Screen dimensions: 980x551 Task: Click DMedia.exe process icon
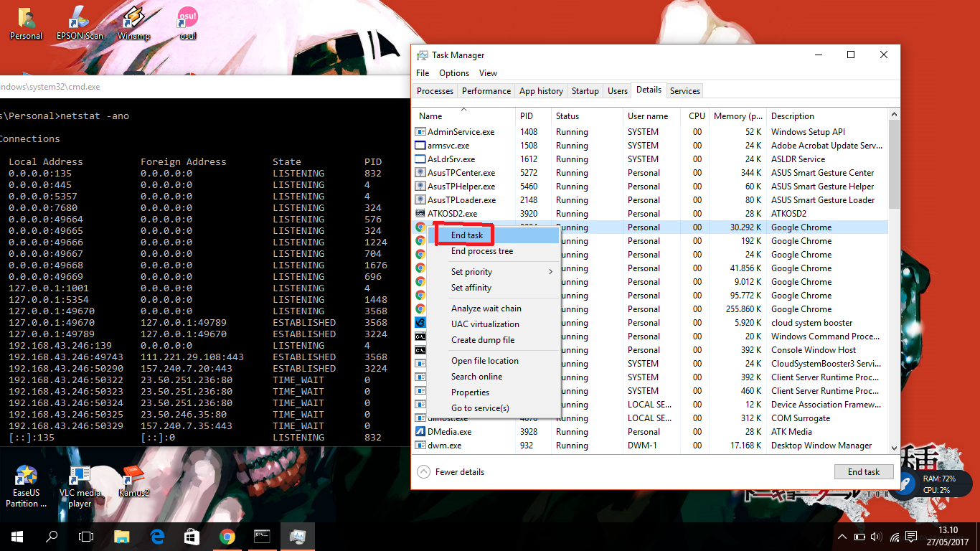coord(421,432)
